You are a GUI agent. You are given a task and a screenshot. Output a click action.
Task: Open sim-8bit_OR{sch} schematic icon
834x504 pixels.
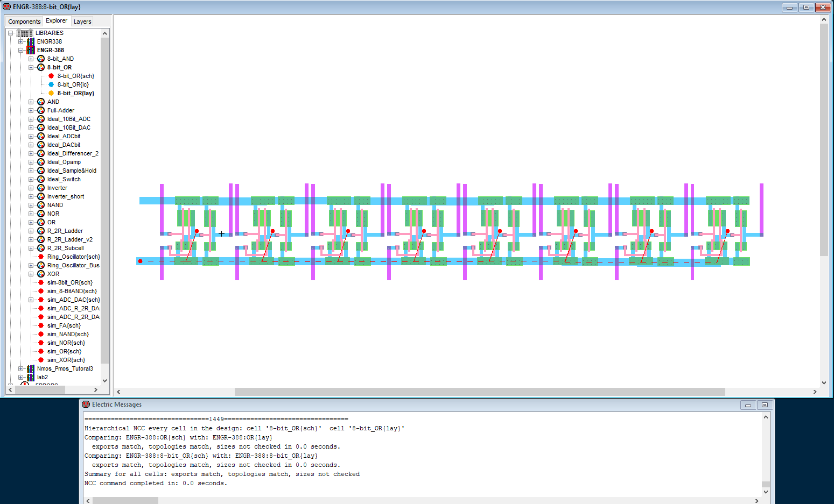(x=41, y=282)
